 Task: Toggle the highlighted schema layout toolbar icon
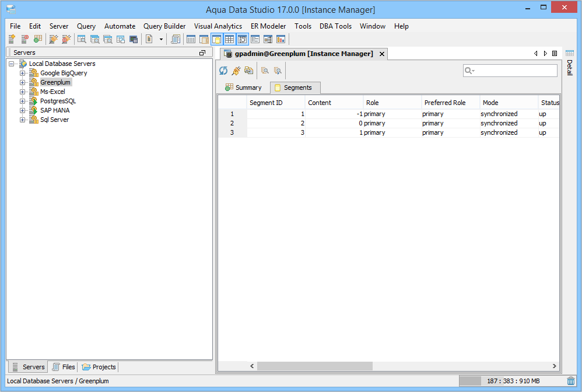[243, 39]
